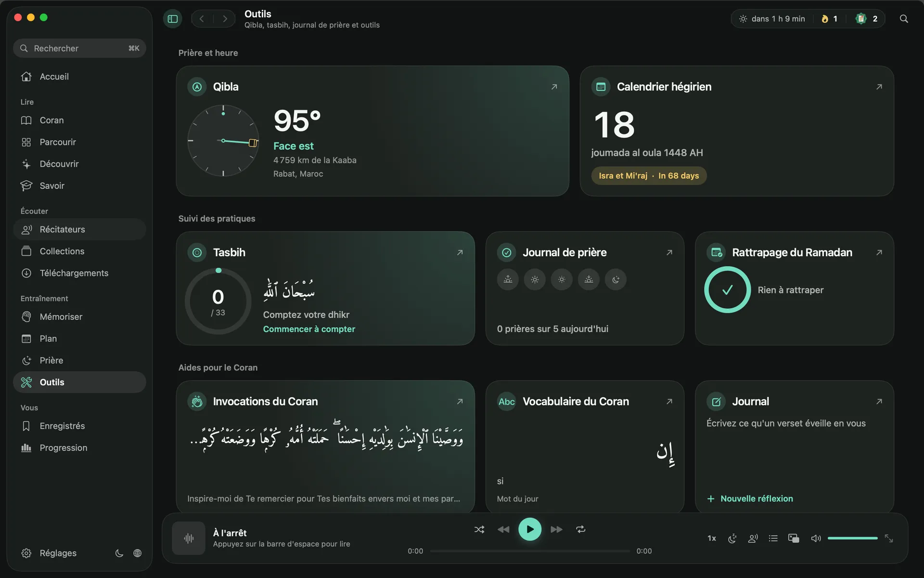The height and width of the screenshot is (578, 924).
Task: Open search with top-right magnifier icon
Action: click(x=904, y=19)
